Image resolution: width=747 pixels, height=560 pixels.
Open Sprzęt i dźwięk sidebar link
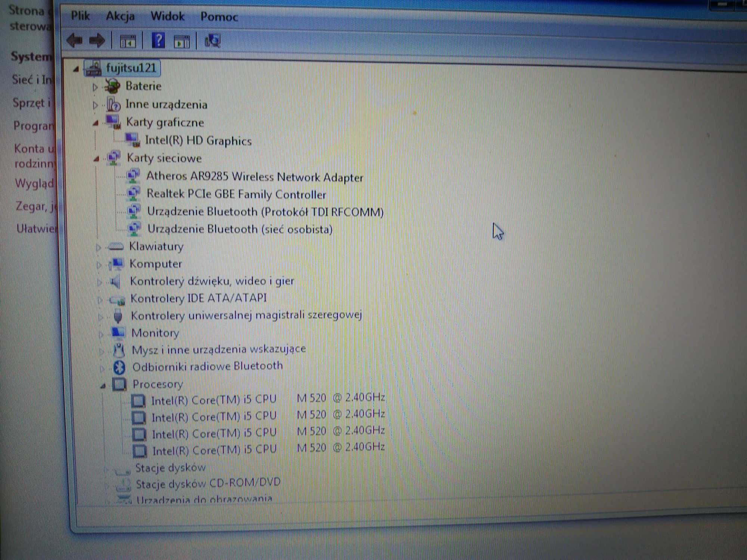click(x=32, y=103)
